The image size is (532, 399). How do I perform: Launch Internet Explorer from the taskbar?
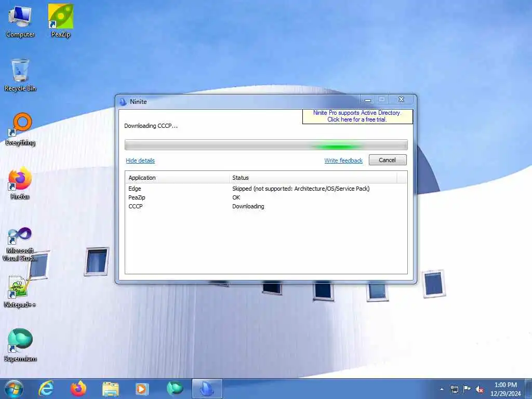click(46, 389)
